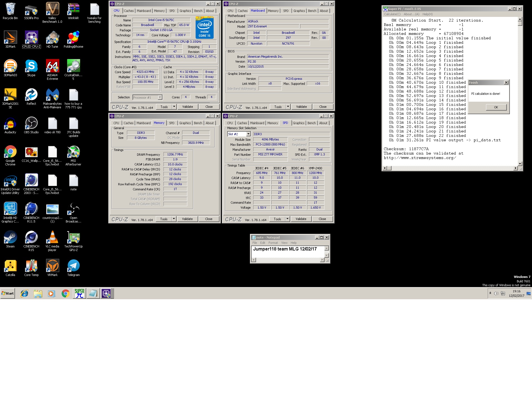Expand Tools dropdown arrow in CPU tab window
Viewport: 532px width, 399px height.
[174, 107]
